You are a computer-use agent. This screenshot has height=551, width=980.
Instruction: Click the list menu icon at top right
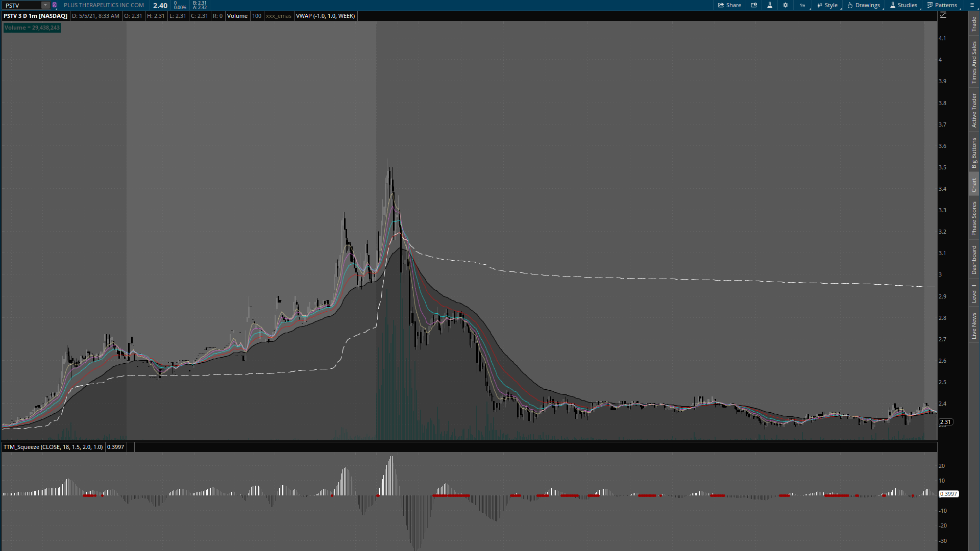[971, 5]
